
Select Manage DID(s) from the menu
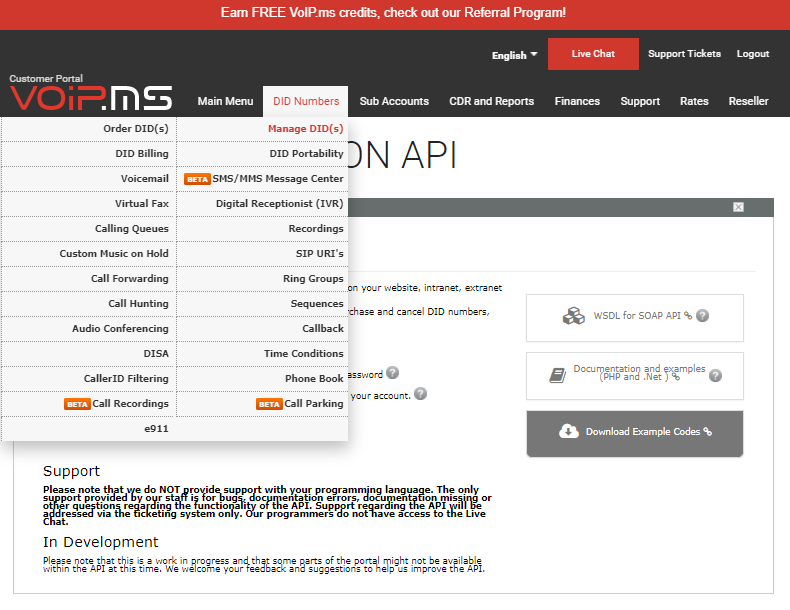pyautogui.click(x=305, y=129)
